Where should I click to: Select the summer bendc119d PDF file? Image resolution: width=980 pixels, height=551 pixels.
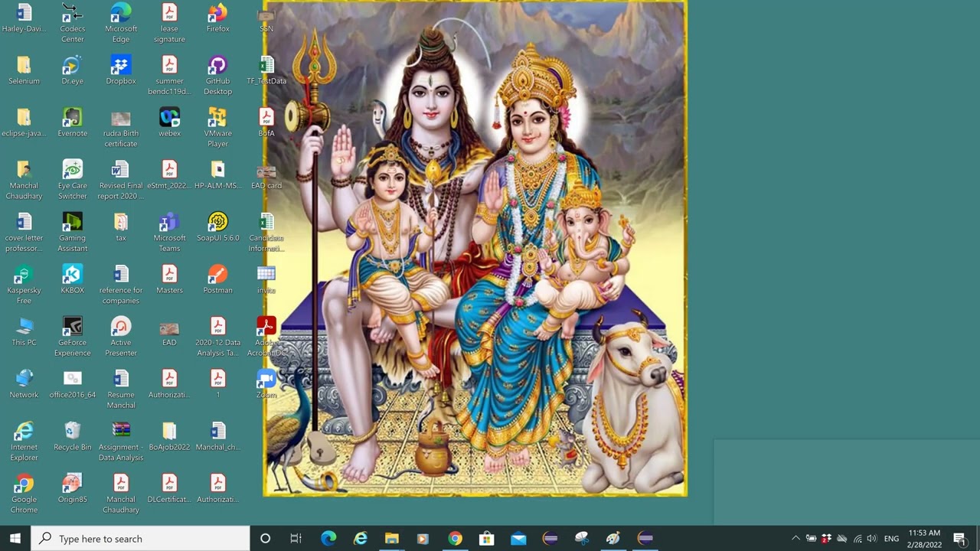pos(169,75)
